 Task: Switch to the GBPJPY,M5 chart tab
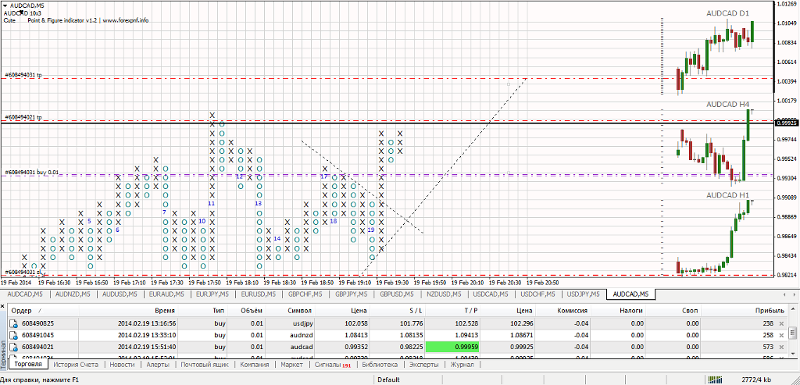click(350, 294)
